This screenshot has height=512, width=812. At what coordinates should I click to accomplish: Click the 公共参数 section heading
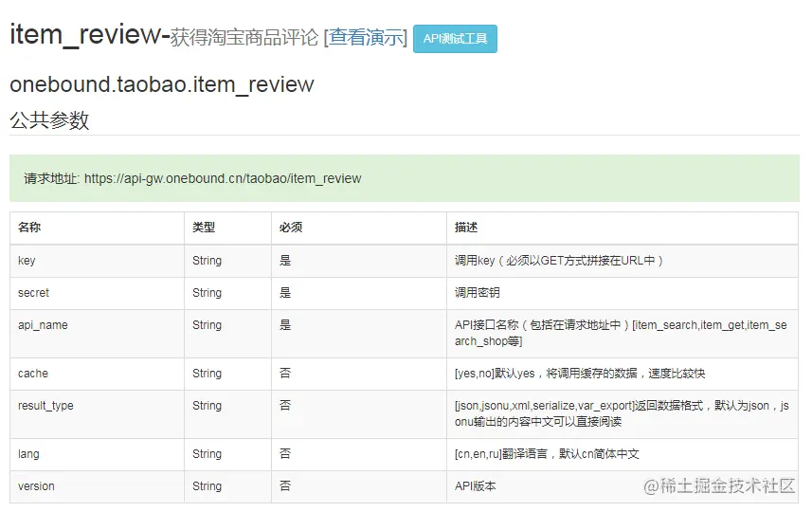point(49,120)
